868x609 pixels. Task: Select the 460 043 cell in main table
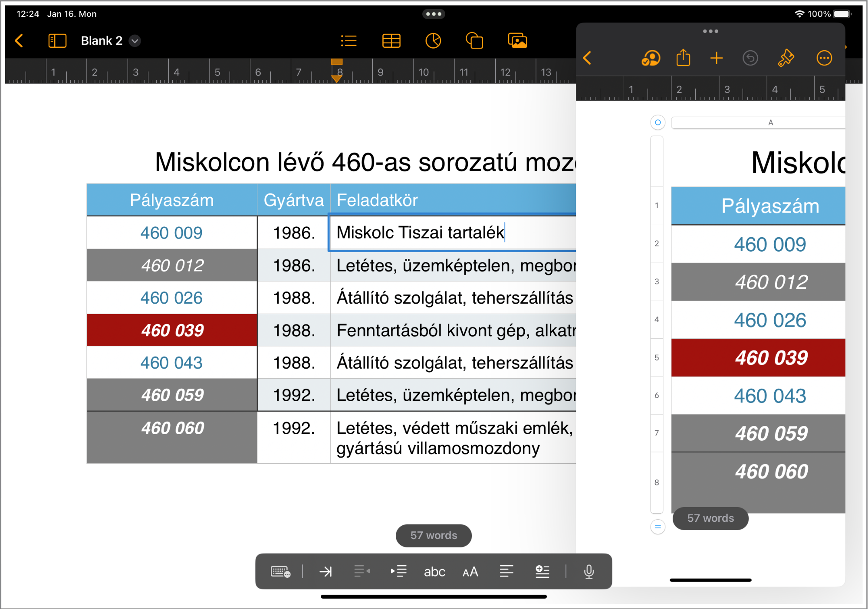pyautogui.click(x=172, y=363)
